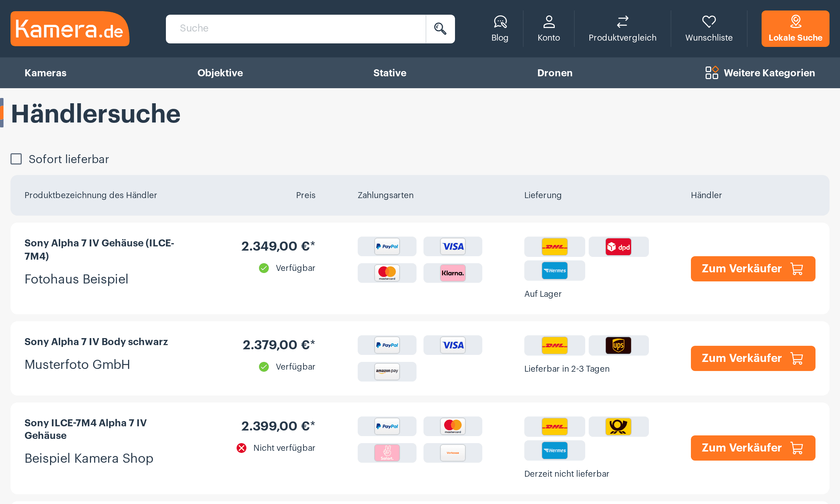840x504 pixels.
Task: Click the search magnifier icon
Action: (x=440, y=29)
